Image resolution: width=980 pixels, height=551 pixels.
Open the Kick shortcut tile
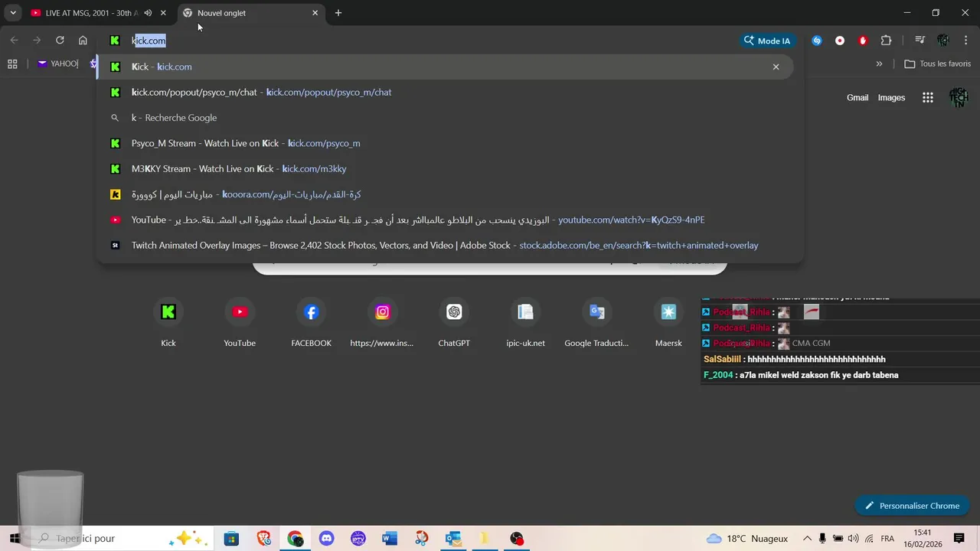[168, 321]
